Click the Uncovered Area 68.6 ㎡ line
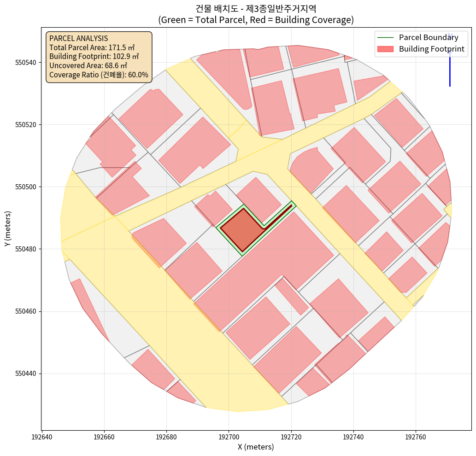This screenshot has height=456, width=476. point(88,65)
